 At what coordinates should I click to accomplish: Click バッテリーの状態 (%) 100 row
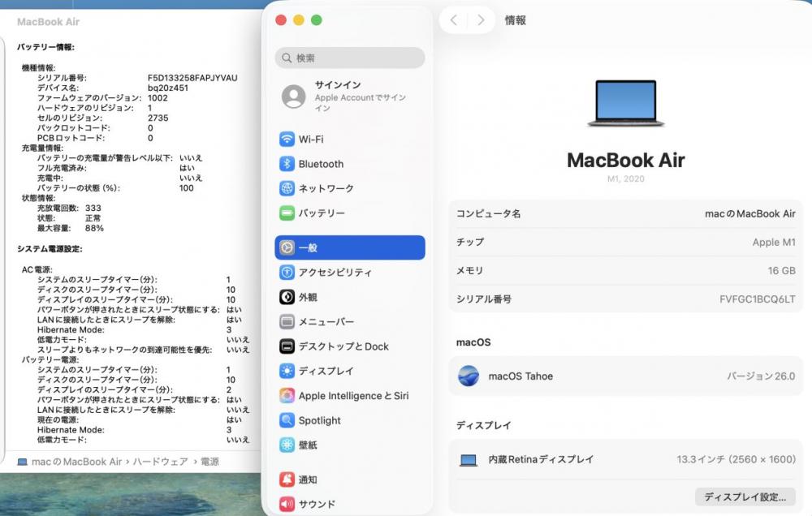[x=115, y=188]
